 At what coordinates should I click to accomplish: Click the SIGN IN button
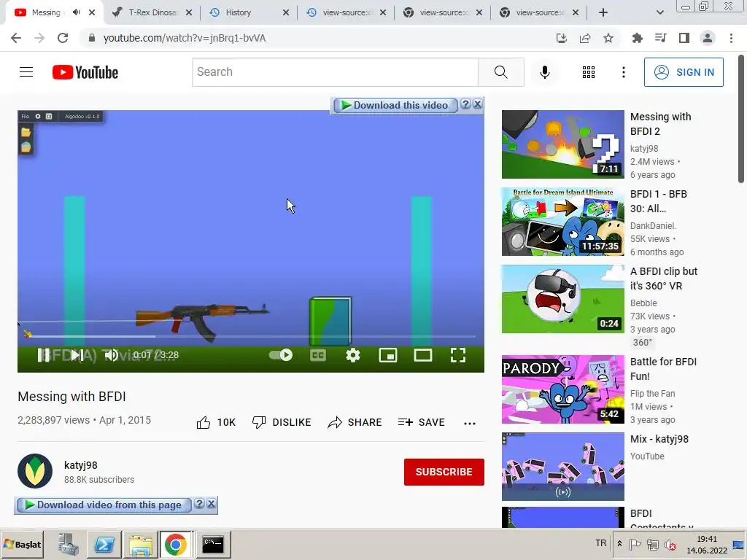[x=683, y=72]
